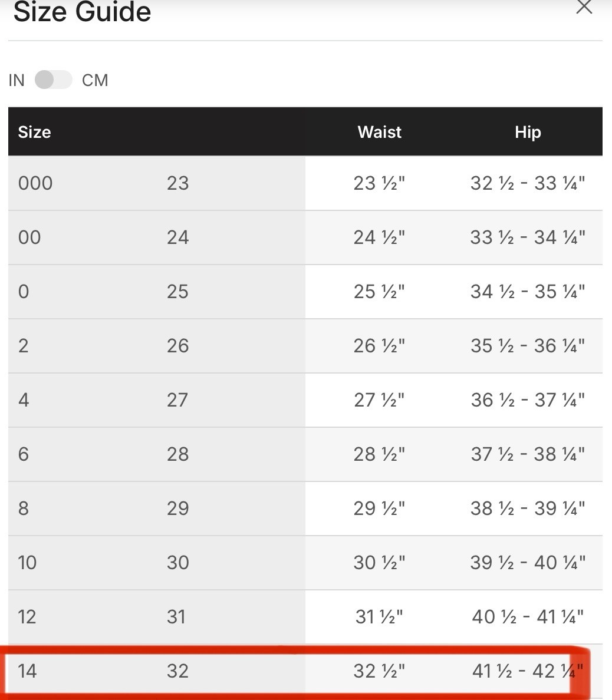The width and height of the screenshot is (612, 700).
Task: Click hip range 32 ½ - 33 ¼"
Action: 527,183
